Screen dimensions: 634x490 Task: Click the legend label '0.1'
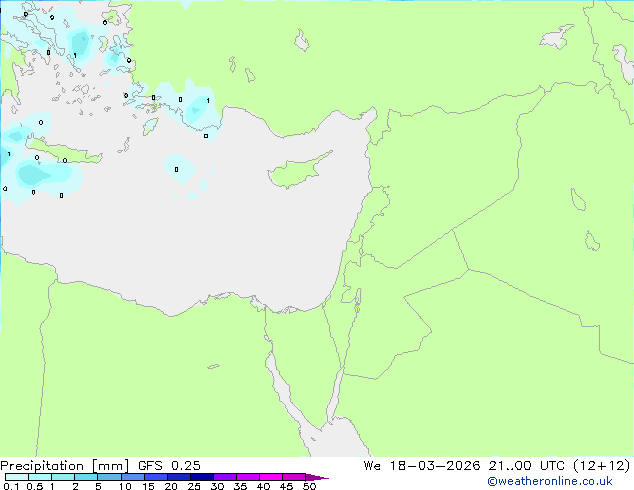coord(11,486)
